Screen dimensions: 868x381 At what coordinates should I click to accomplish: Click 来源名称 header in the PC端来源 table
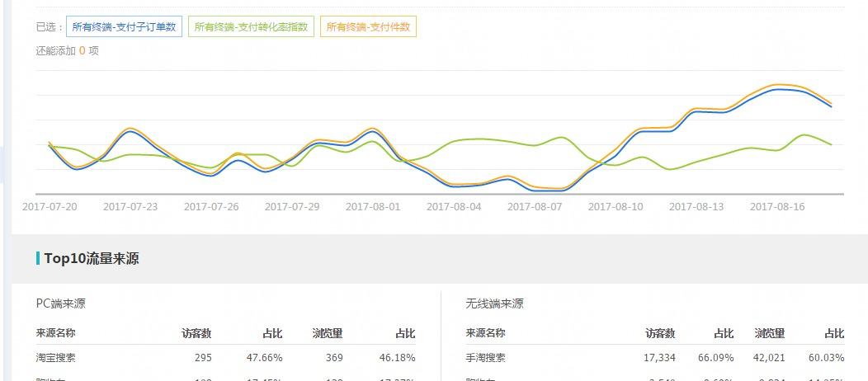tap(56, 333)
